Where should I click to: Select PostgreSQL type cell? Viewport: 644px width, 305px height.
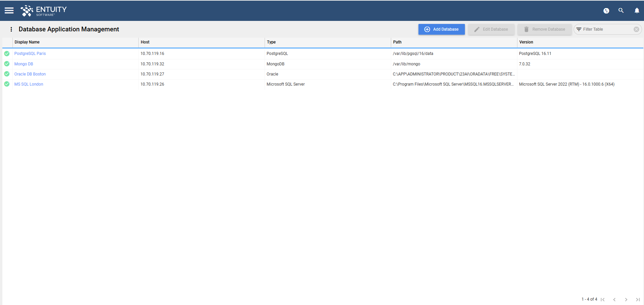click(x=328, y=54)
